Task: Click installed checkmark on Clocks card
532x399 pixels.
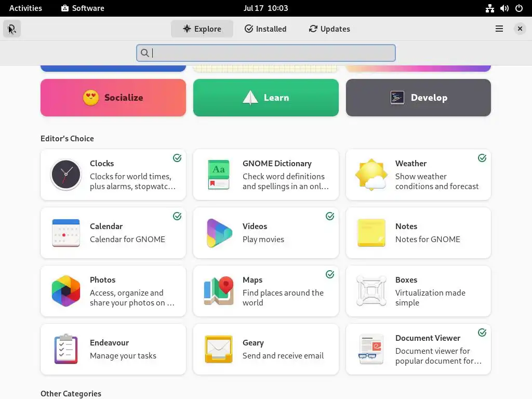Action: [177, 158]
